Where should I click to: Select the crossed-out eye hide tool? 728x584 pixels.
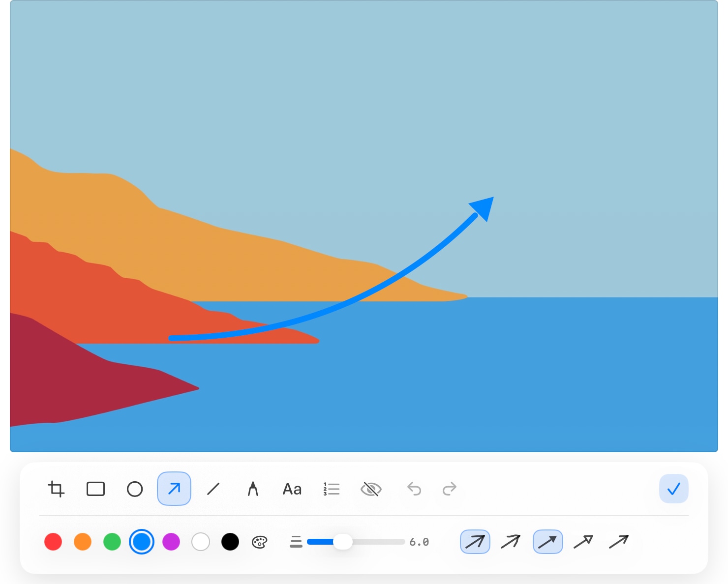pos(371,489)
